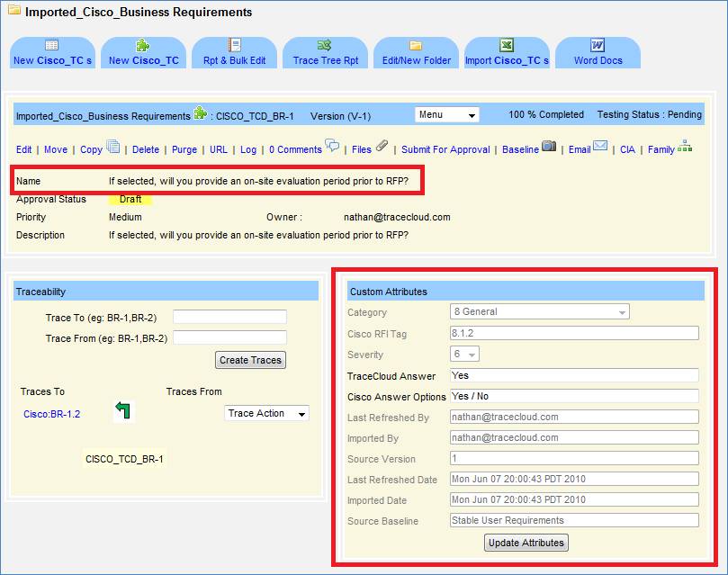The height and width of the screenshot is (575, 728).
Task: Open the Family link
Action: tap(661, 149)
